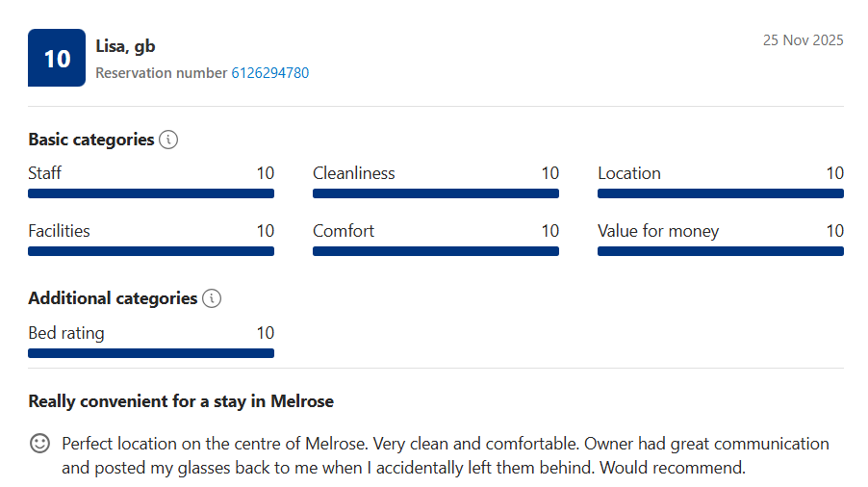Click the Value for money rating bar

pyautogui.click(x=721, y=251)
